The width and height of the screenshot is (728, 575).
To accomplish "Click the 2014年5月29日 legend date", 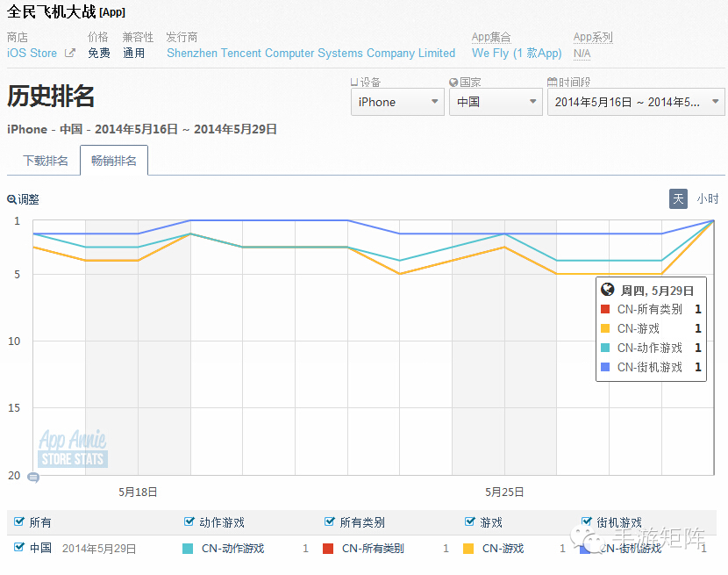I will (x=99, y=549).
